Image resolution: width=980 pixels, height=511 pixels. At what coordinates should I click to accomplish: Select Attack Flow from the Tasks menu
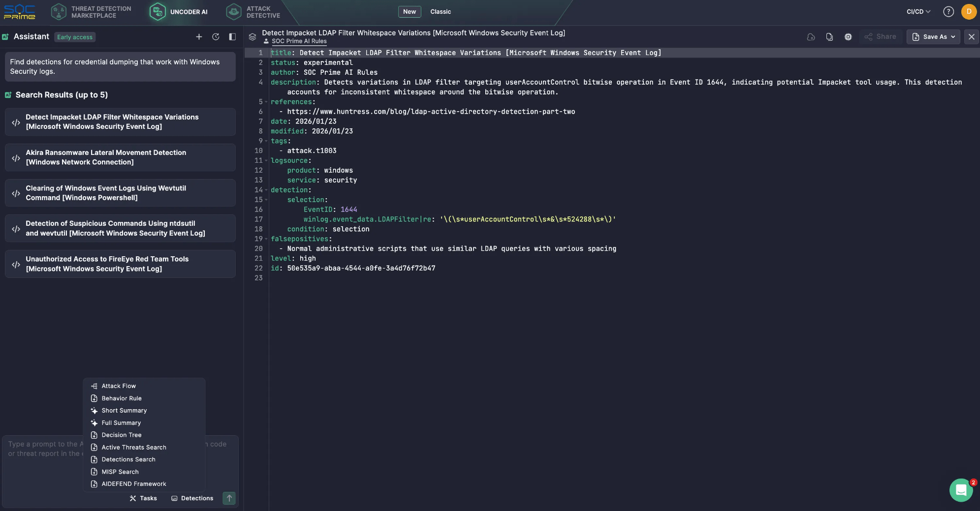[x=118, y=386]
